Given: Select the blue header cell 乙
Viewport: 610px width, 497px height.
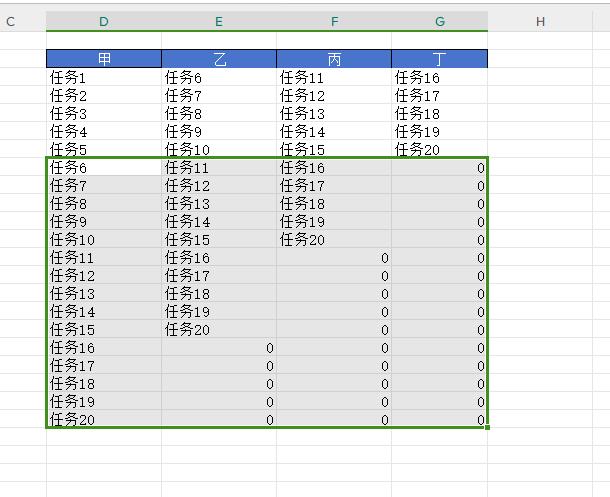Looking at the screenshot, I should (219, 59).
